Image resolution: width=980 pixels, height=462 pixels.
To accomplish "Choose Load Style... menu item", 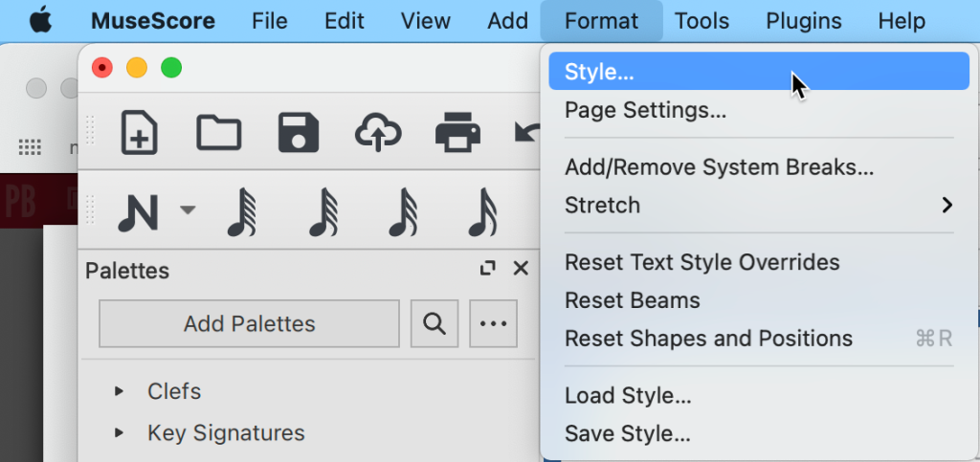I will [x=759, y=395].
